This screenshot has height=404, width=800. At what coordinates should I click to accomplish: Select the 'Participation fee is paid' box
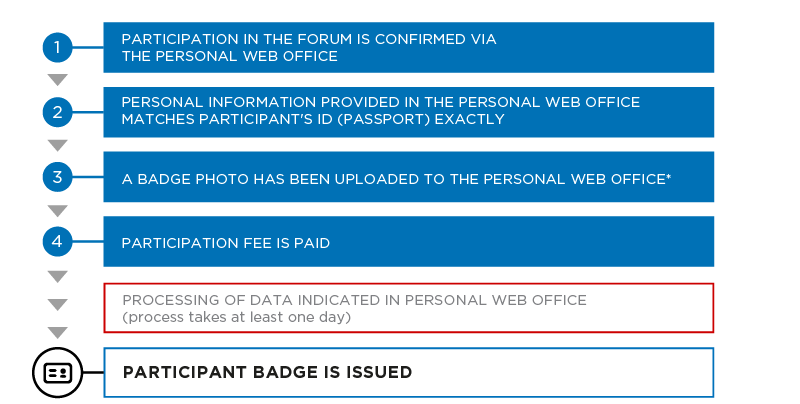[409, 241]
